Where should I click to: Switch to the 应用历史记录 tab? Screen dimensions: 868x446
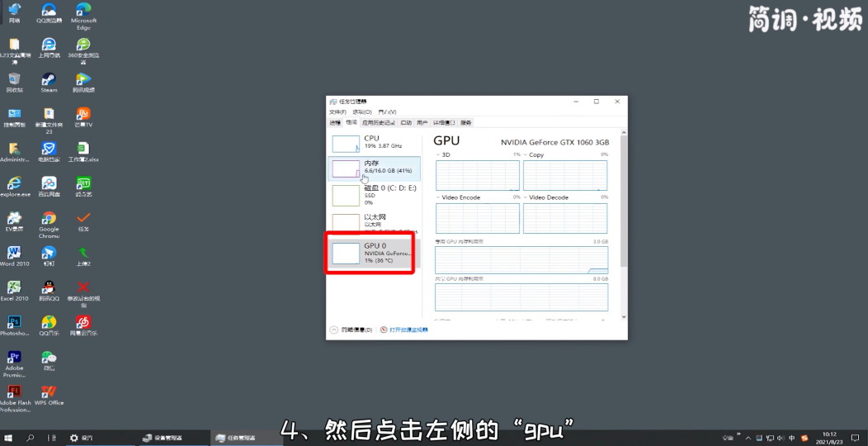[x=379, y=122]
